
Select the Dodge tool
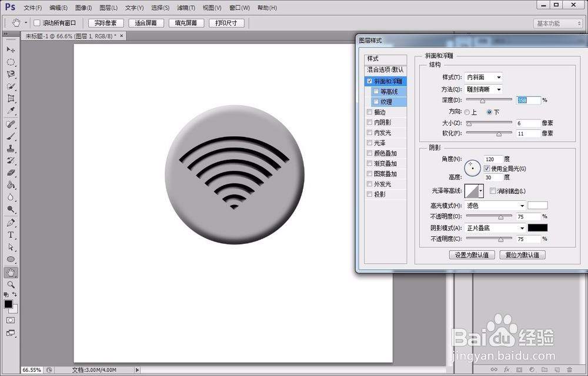(x=11, y=209)
